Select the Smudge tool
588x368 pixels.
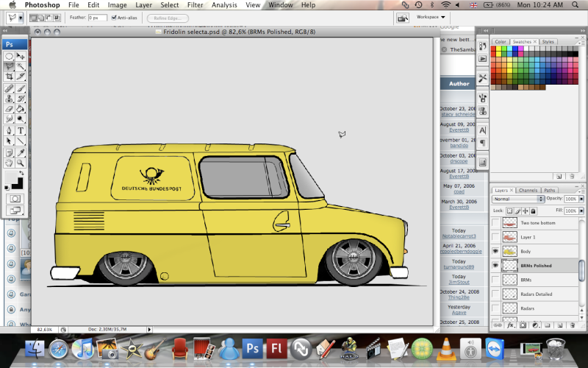[x=9, y=119]
